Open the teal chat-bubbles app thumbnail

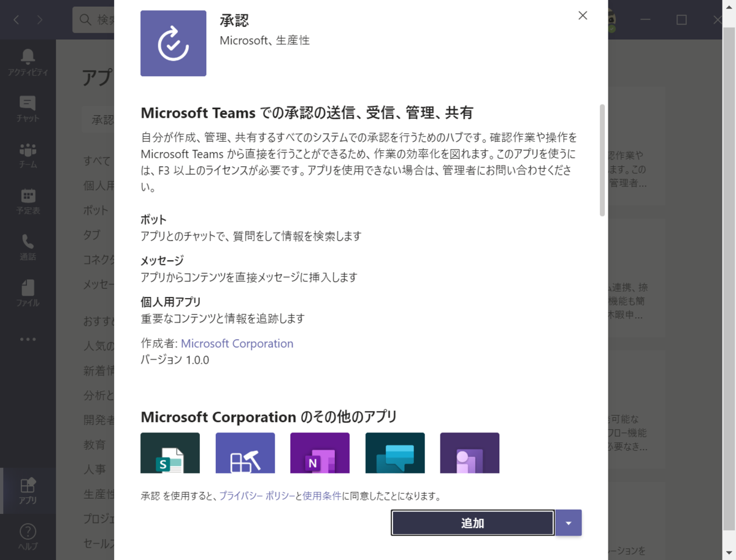[395, 453]
